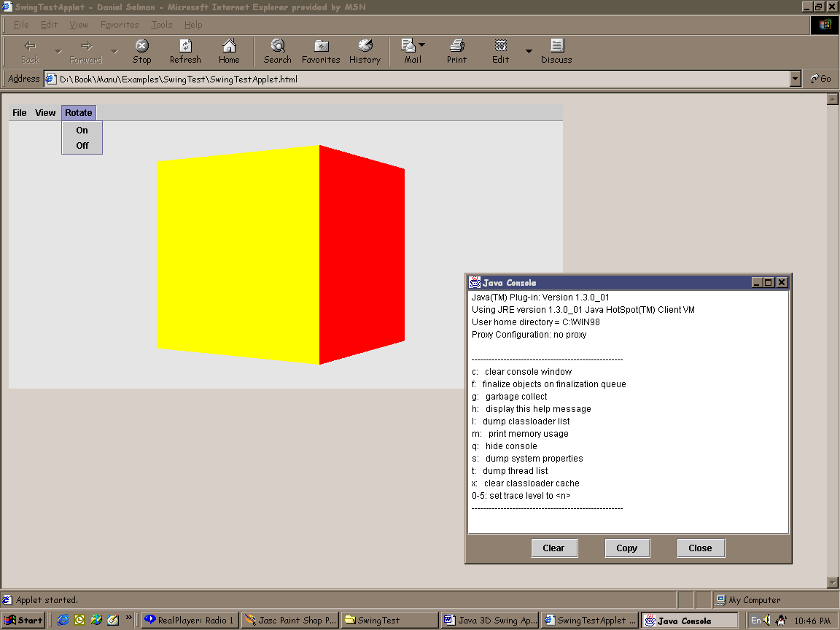Click "m: print memory usage" console line
This screenshot has width=840, height=630.
pyautogui.click(x=520, y=433)
